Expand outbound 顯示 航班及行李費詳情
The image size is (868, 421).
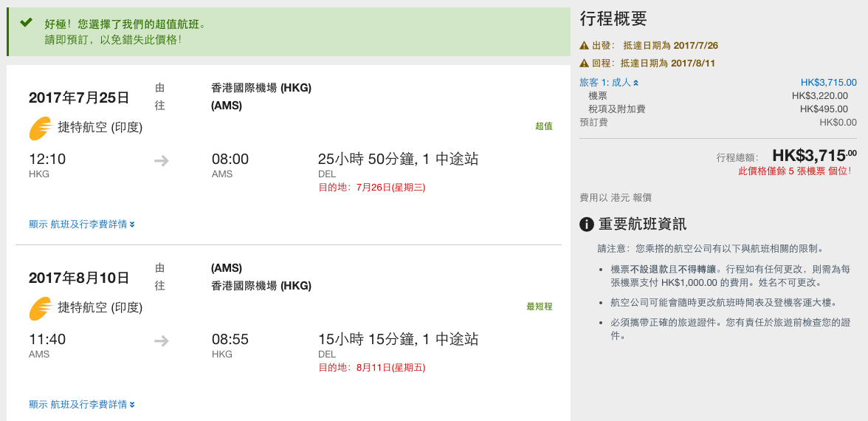82,225
